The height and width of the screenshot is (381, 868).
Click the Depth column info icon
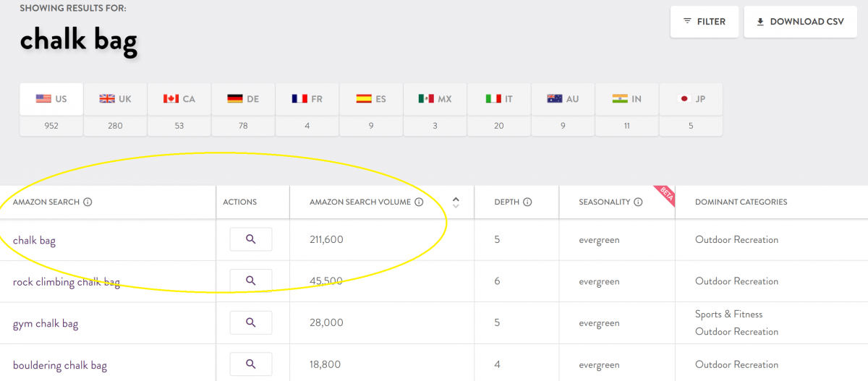coord(527,202)
